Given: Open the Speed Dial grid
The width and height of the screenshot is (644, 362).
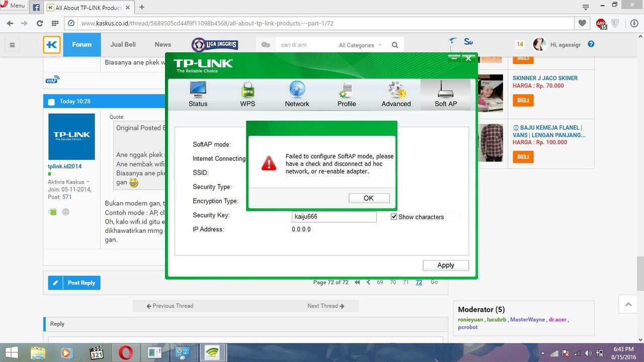Looking at the screenshot, I should click(x=55, y=23).
